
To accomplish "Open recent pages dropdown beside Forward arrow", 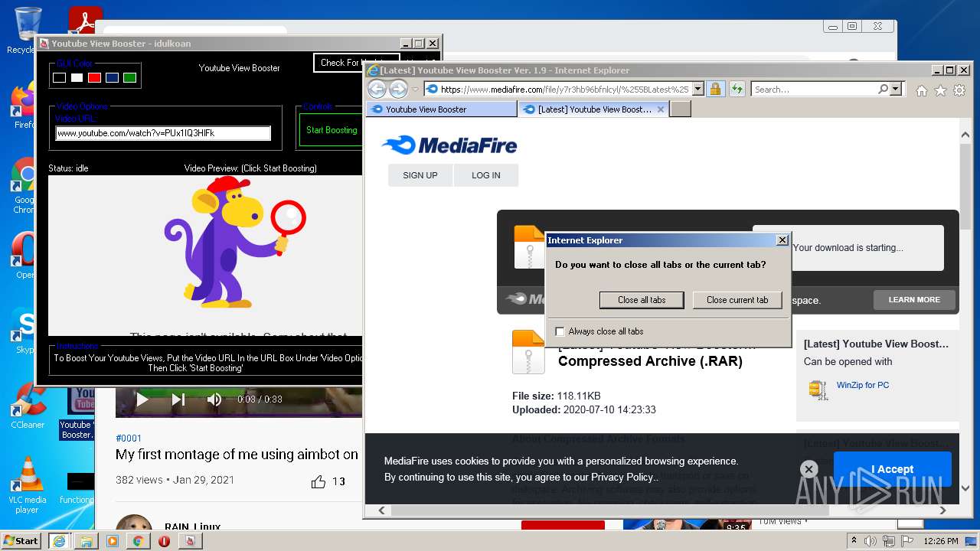I will (416, 90).
